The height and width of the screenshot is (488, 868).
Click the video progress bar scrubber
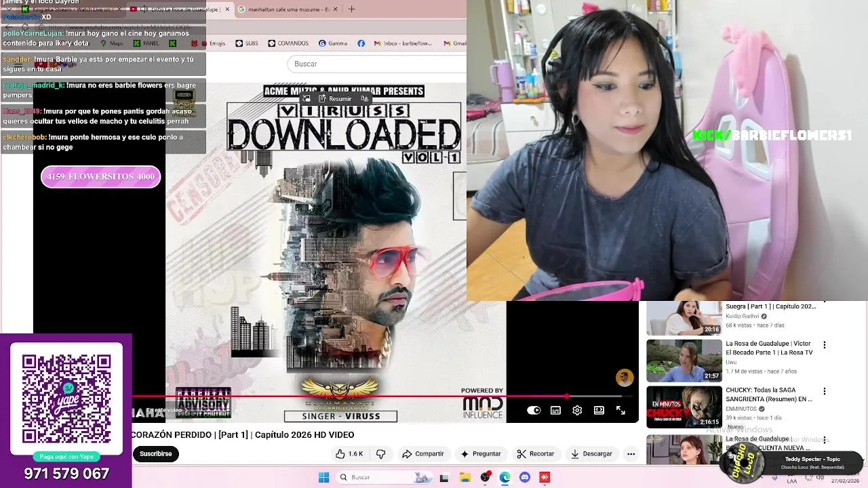567,396
